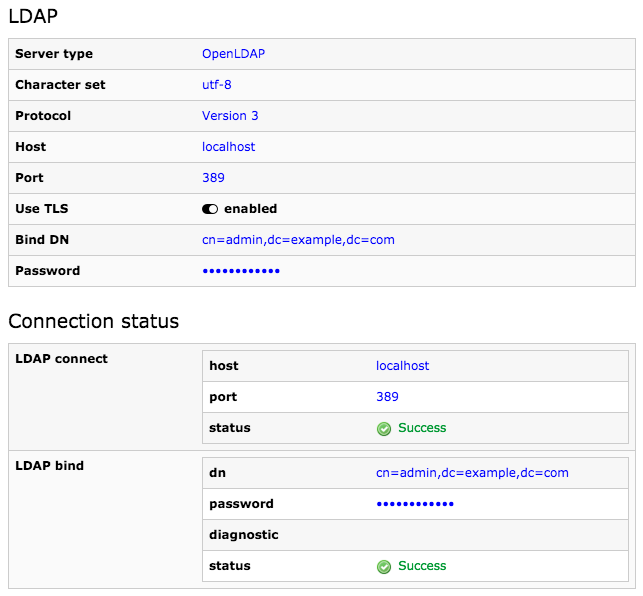Click the Connection status section heading
This screenshot has width=643, height=596.
[x=93, y=321]
